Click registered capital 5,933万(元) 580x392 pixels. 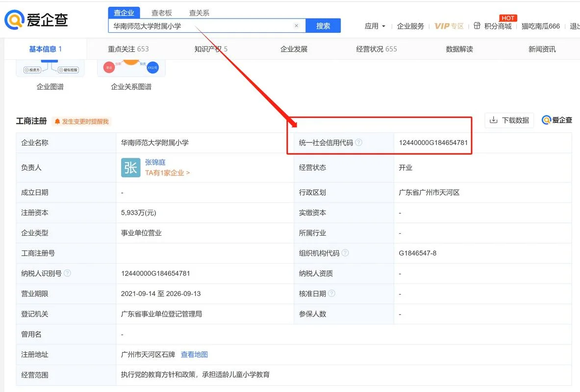[x=138, y=213]
